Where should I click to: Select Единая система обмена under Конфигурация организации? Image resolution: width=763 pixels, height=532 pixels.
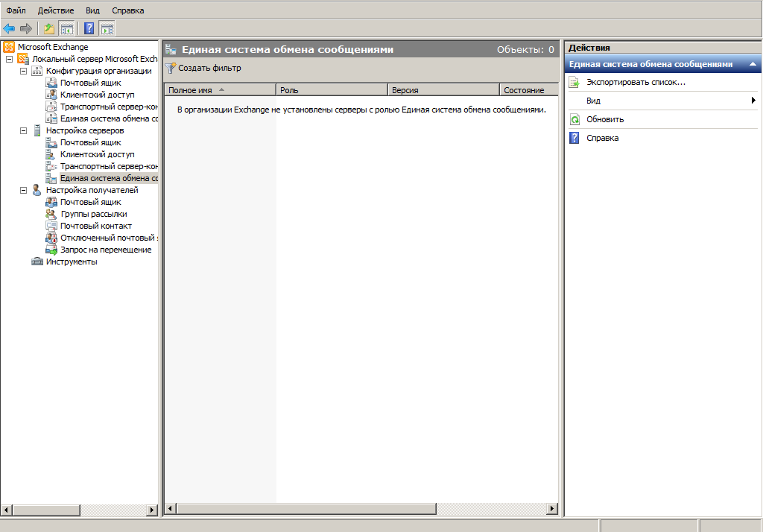(109, 118)
